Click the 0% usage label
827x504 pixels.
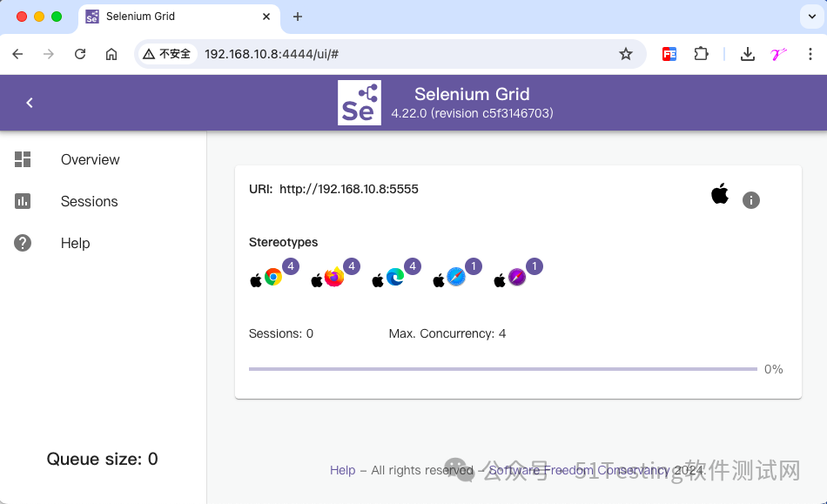point(774,369)
